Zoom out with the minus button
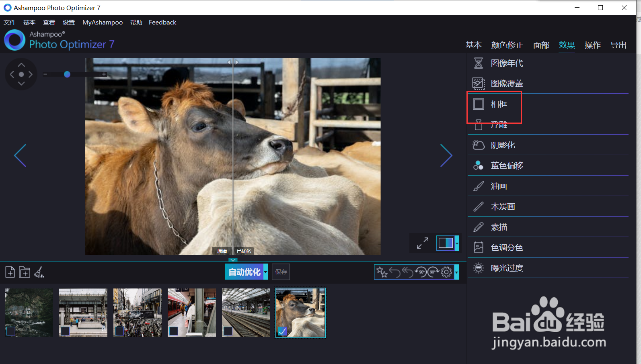Screen dimensions: 641x364 45,74
